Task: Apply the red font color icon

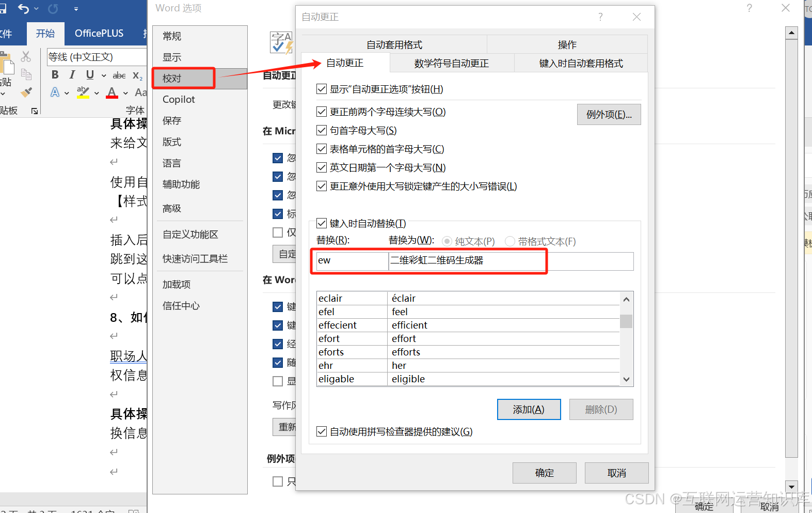Action: (x=112, y=92)
